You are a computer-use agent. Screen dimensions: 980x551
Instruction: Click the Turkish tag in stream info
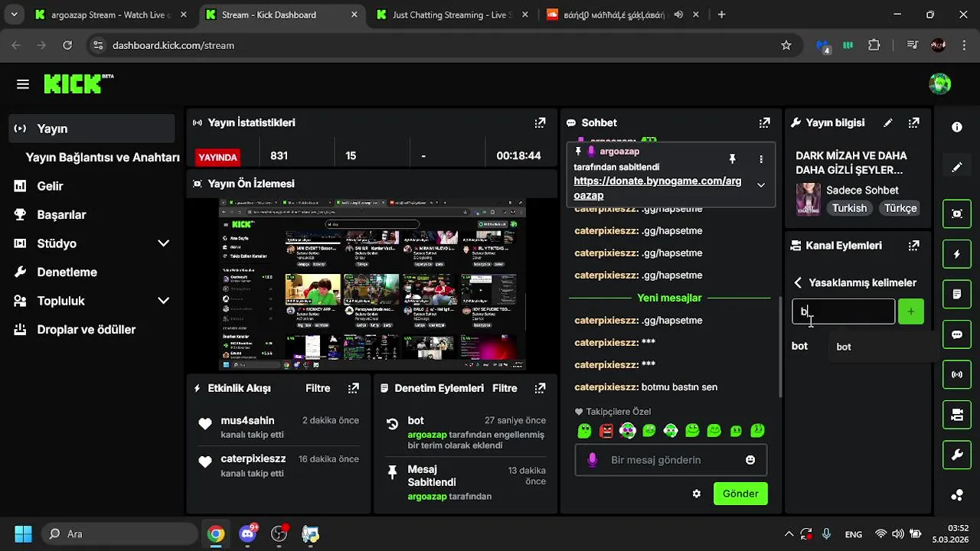click(849, 208)
